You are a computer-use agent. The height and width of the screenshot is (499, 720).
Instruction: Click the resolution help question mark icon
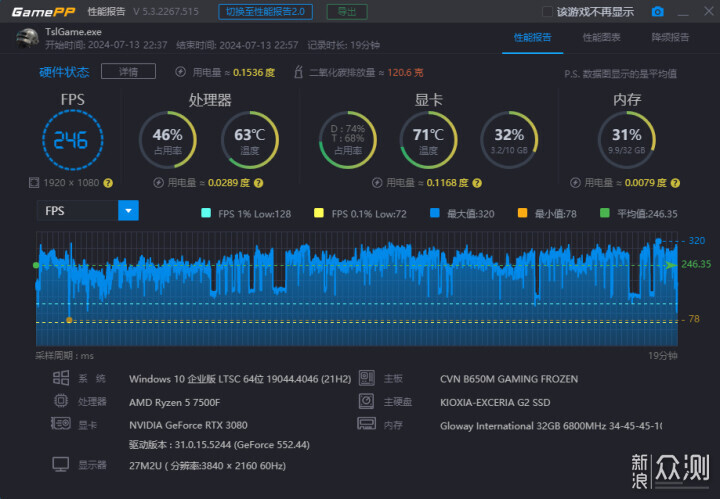pyautogui.click(x=108, y=183)
